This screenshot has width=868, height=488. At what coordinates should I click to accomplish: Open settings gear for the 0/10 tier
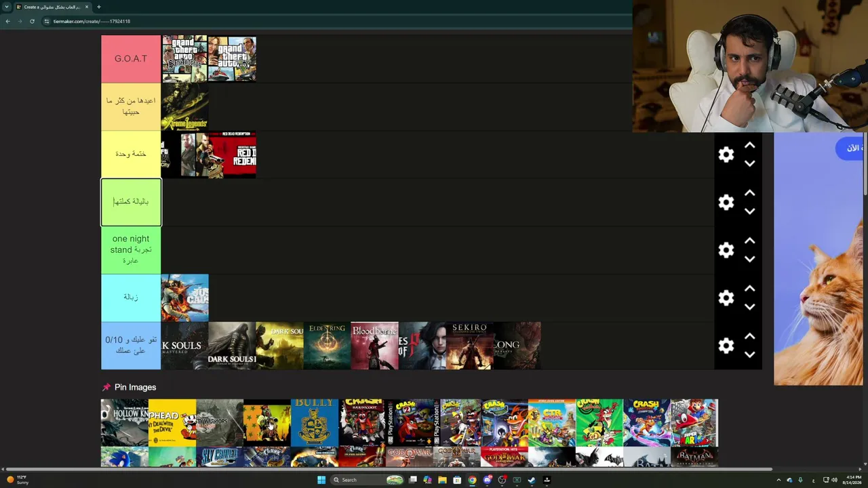click(x=726, y=346)
